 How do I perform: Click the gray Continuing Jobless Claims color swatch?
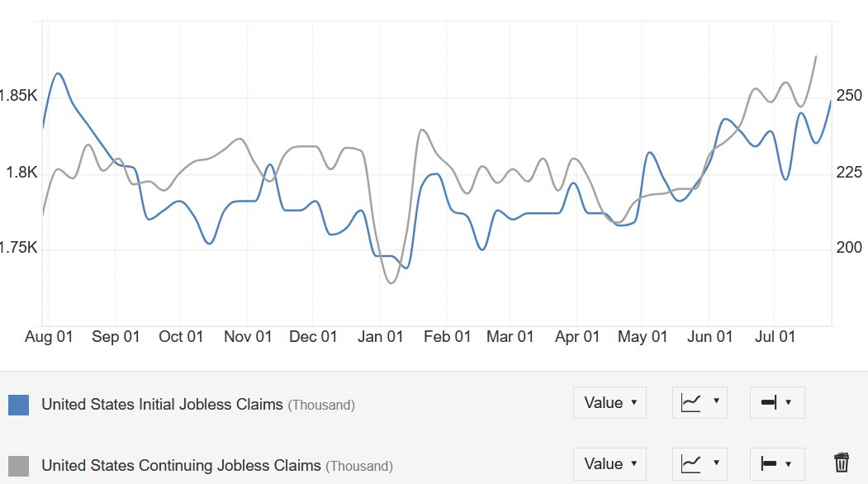(x=18, y=466)
